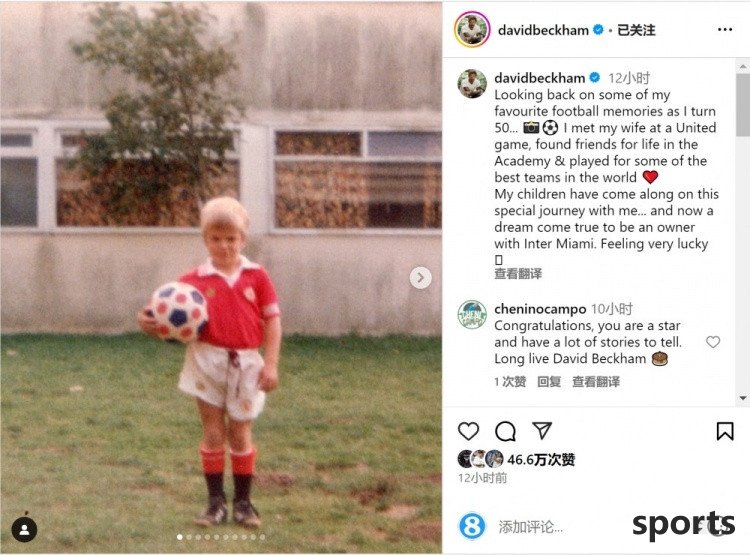Show tagged people icon on photo
Viewport: 750px width, 555px height.
(x=24, y=529)
